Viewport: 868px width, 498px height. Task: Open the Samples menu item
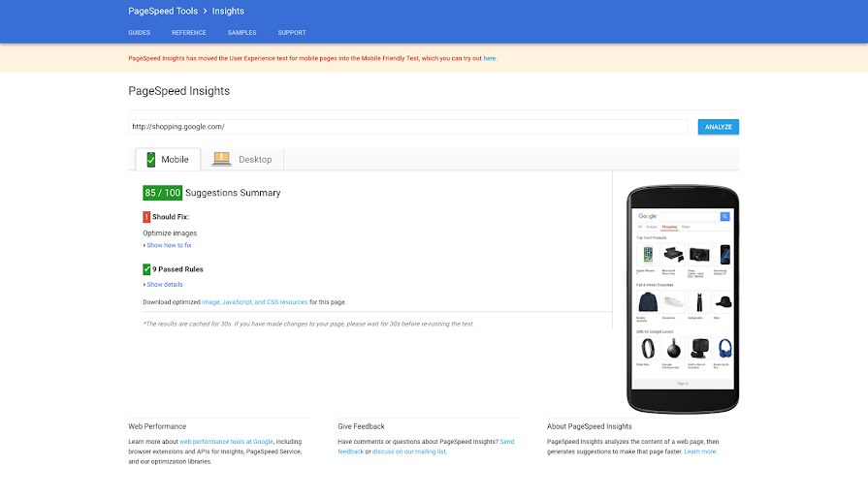(241, 33)
